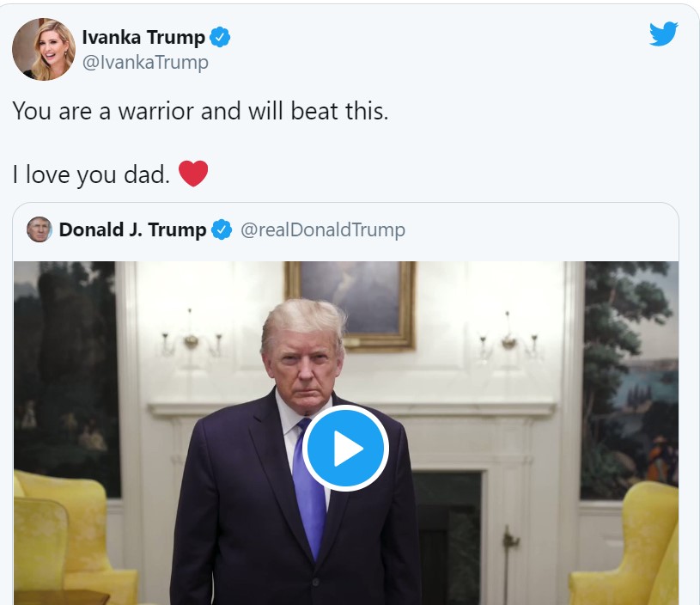Open the Ivanka Trump display name

coord(143,37)
